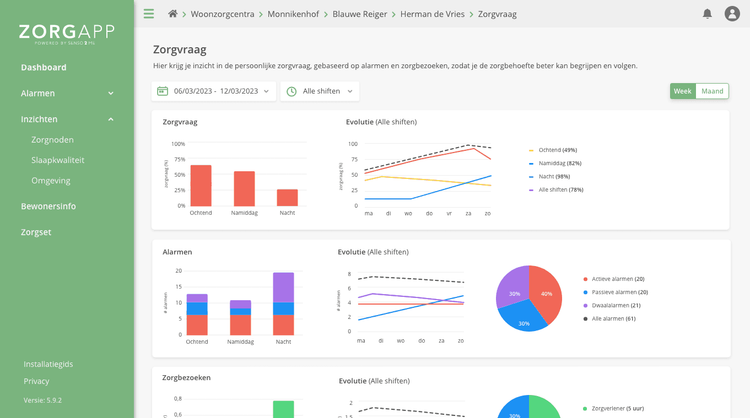Image resolution: width=750 pixels, height=418 pixels.
Task: Click the ZorgApp logo
Action: point(67,34)
